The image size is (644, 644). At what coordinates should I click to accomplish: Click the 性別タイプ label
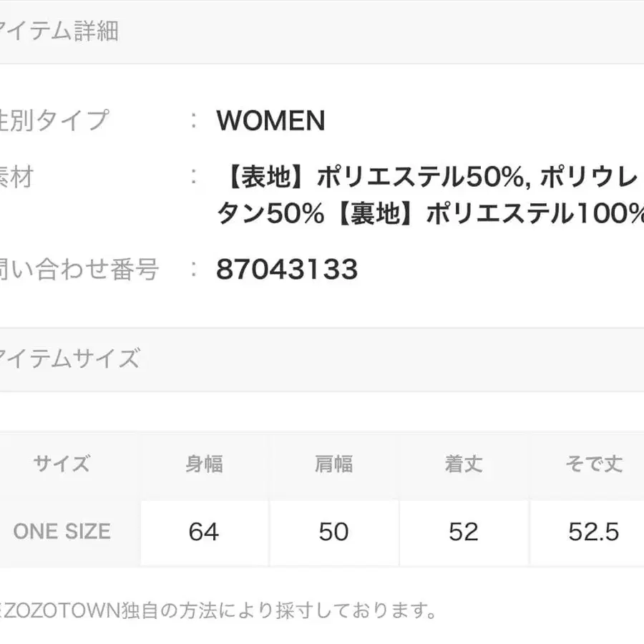[x=54, y=119]
